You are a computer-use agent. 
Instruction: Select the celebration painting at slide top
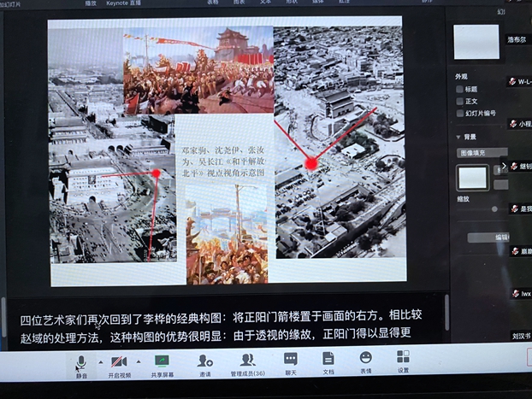point(198,70)
